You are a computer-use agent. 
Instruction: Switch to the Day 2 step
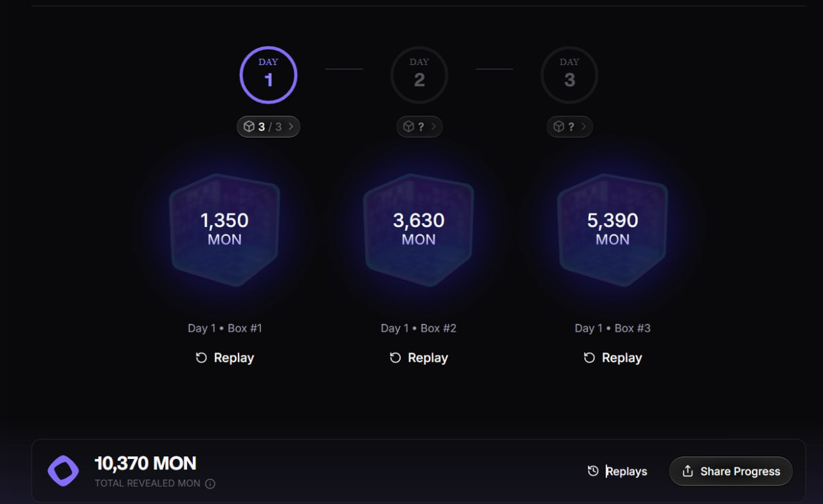click(419, 75)
